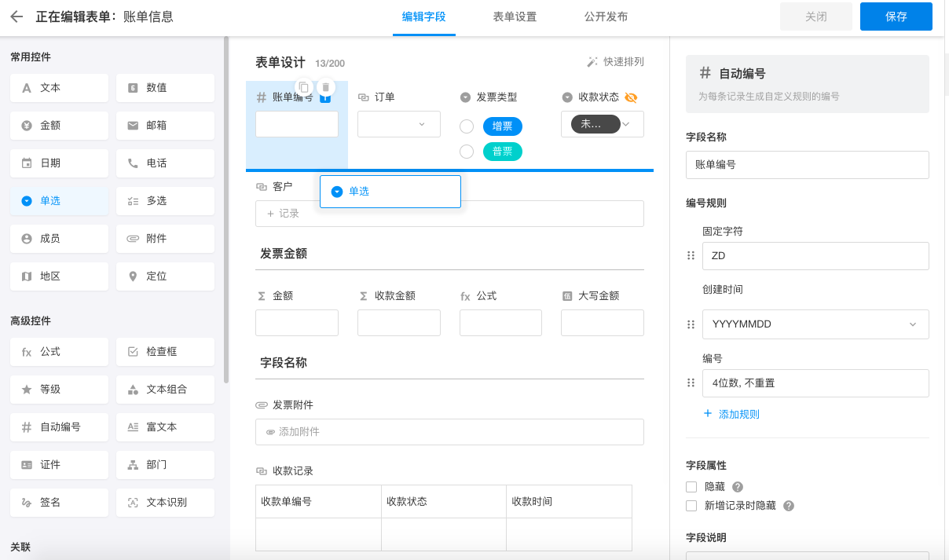Check the 新增记录时隐藏 option

(691, 506)
